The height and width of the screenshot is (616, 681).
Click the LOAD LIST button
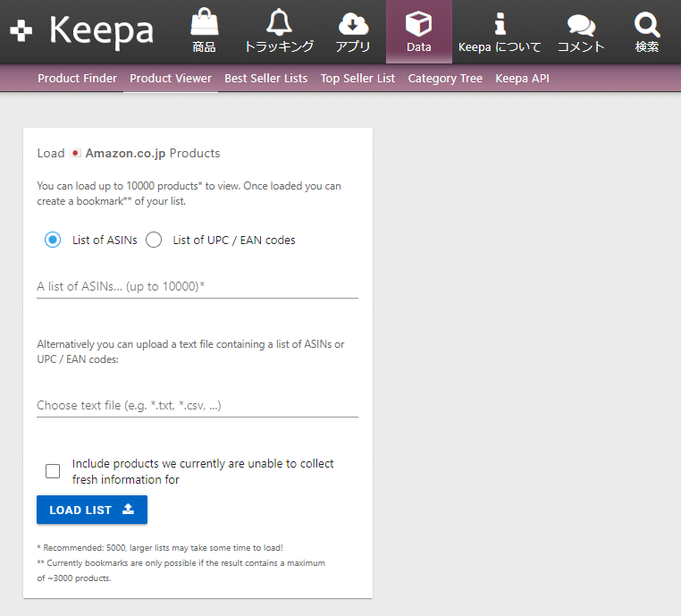click(x=92, y=510)
